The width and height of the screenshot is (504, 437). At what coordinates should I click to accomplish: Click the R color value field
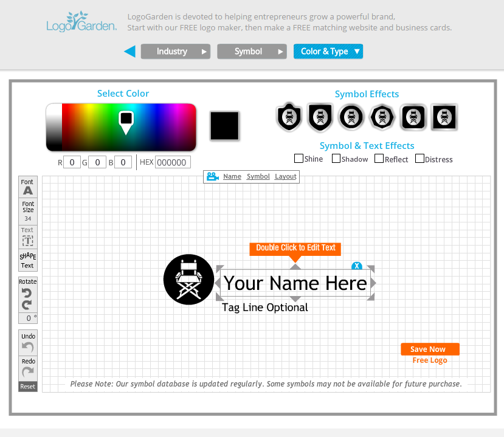point(72,162)
